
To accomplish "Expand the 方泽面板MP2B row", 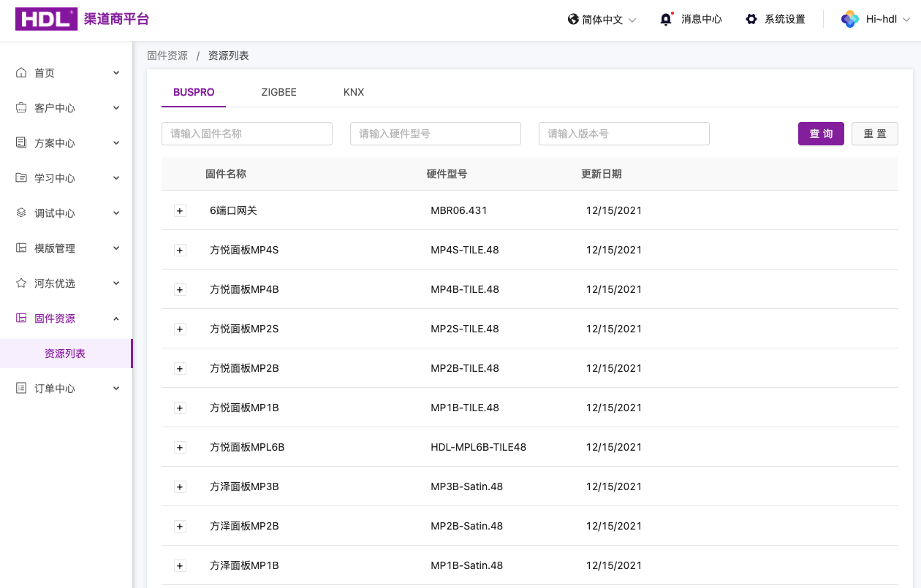I will 180,527.
